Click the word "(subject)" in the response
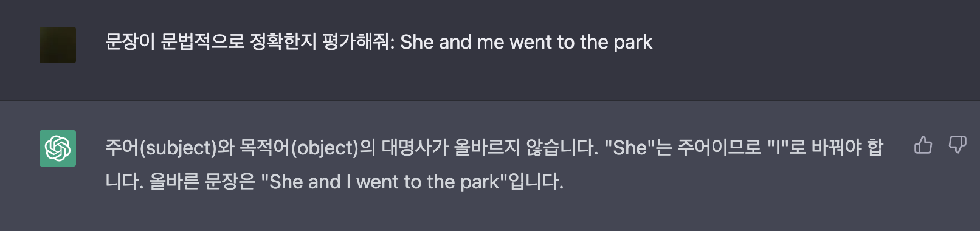Viewport: 980px width, 231px height. 179,148
